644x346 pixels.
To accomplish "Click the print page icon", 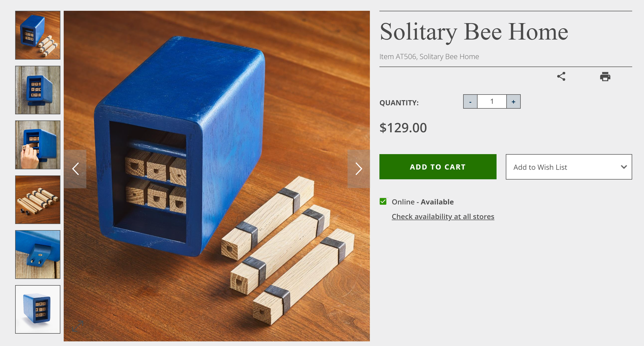I will click(x=605, y=77).
